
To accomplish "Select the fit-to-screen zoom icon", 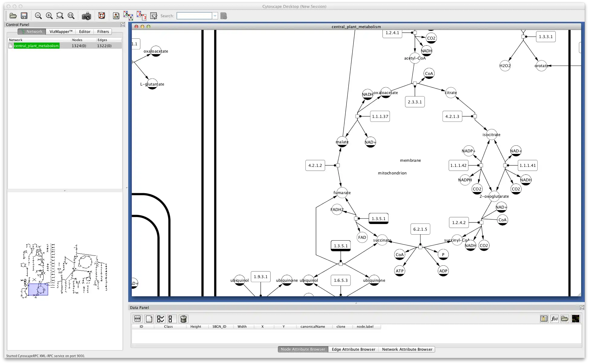I will tap(60, 16).
